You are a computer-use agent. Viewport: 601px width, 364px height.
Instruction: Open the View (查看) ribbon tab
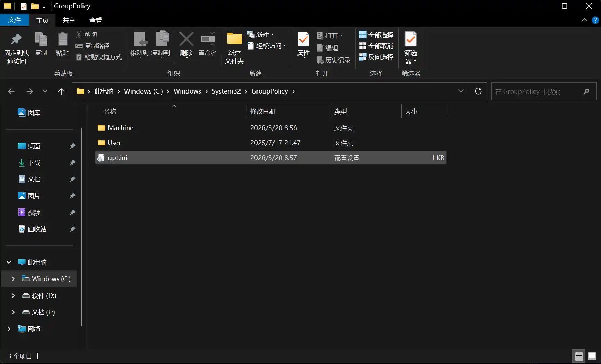click(x=95, y=20)
